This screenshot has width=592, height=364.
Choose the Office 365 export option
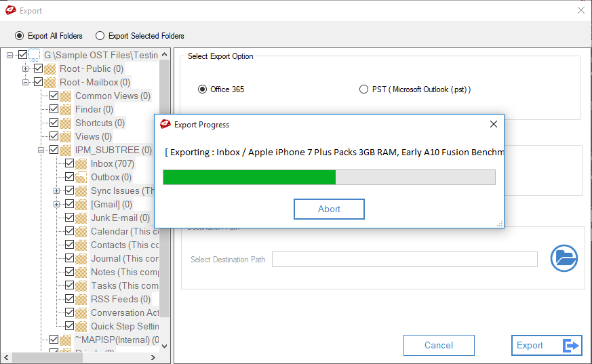click(x=202, y=89)
